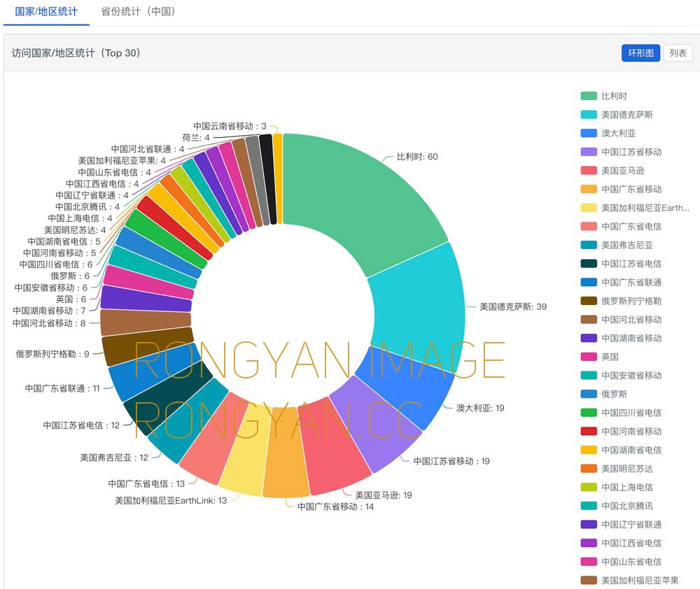Image resolution: width=700 pixels, height=589 pixels.
Task: Click the 中国上海电信 : 4 chart label
Action: [x=80, y=218]
